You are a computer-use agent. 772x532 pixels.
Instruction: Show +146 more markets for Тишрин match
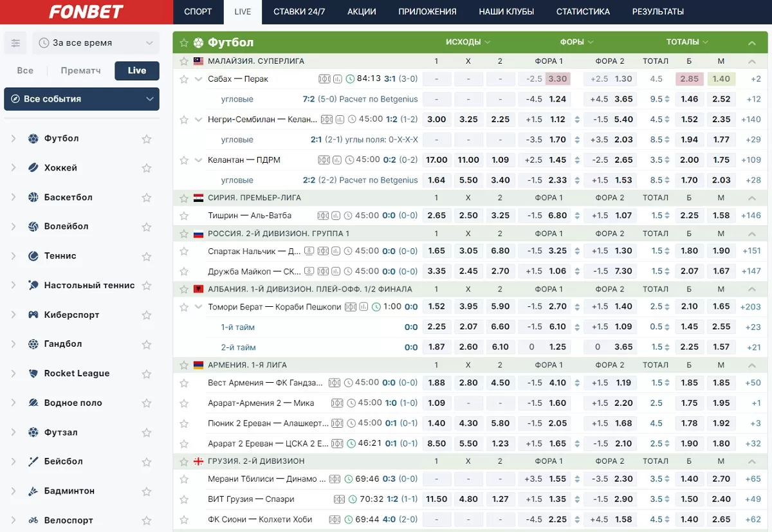tap(751, 216)
